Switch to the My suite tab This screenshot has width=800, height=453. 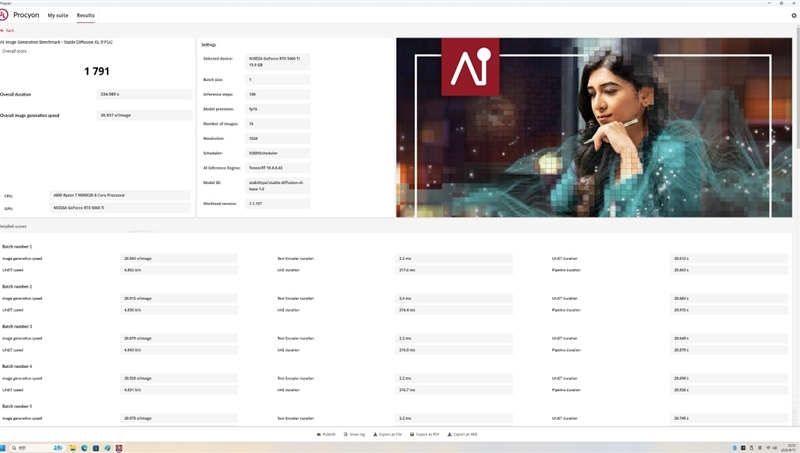tap(58, 15)
